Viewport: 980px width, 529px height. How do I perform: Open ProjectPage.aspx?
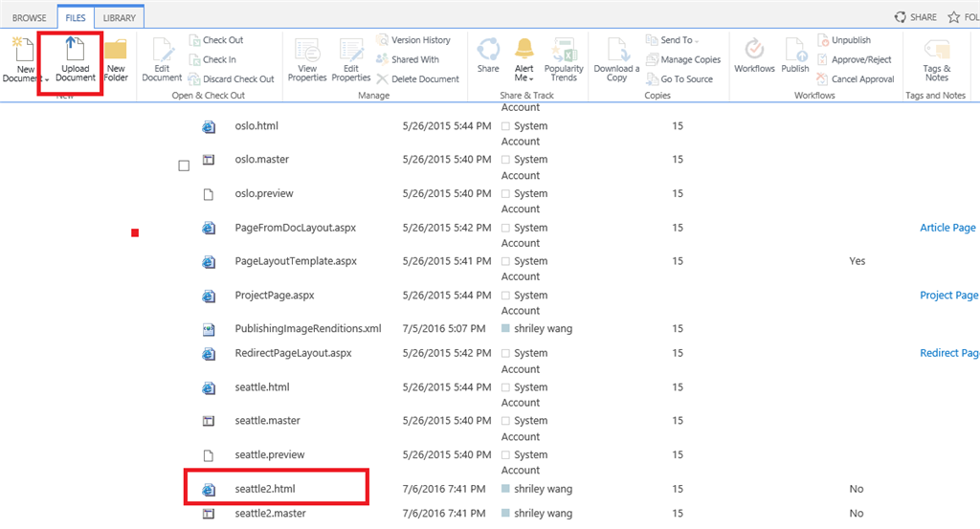(275, 295)
